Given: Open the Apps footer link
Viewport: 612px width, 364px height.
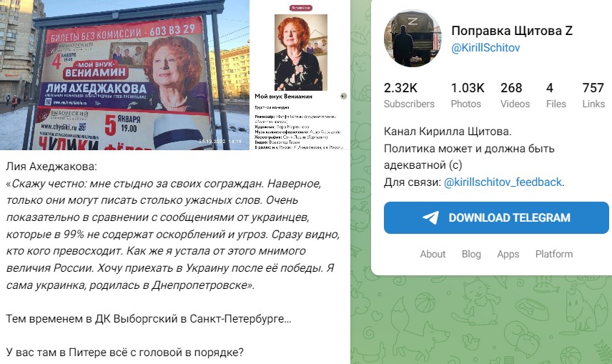Looking at the screenshot, I should pyautogui.click(x=508, y=254).
